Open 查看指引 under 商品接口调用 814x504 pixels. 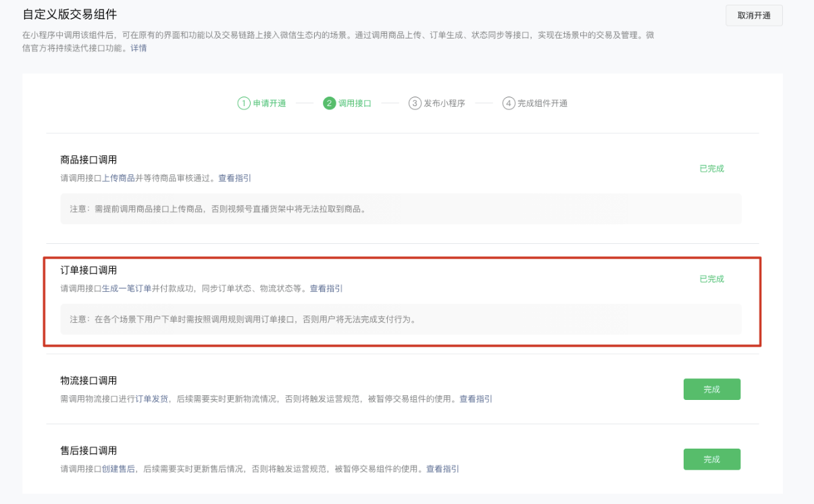point(234,178)
